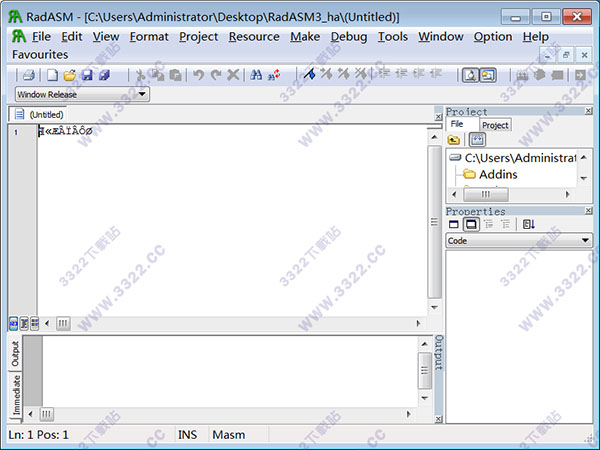Screen dimensions: 600x450
Task: Click the editor horizontal scrollbar thumb
Action: [63, 324]
